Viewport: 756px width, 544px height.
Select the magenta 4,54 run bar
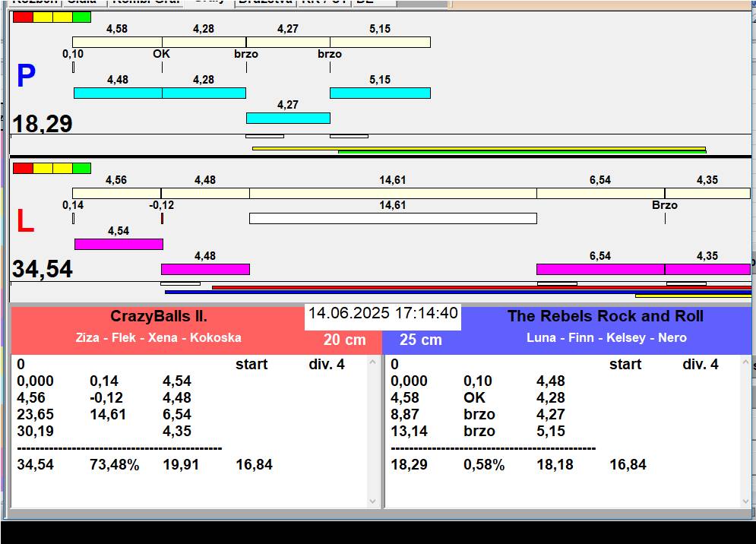(x=119, y=244)
